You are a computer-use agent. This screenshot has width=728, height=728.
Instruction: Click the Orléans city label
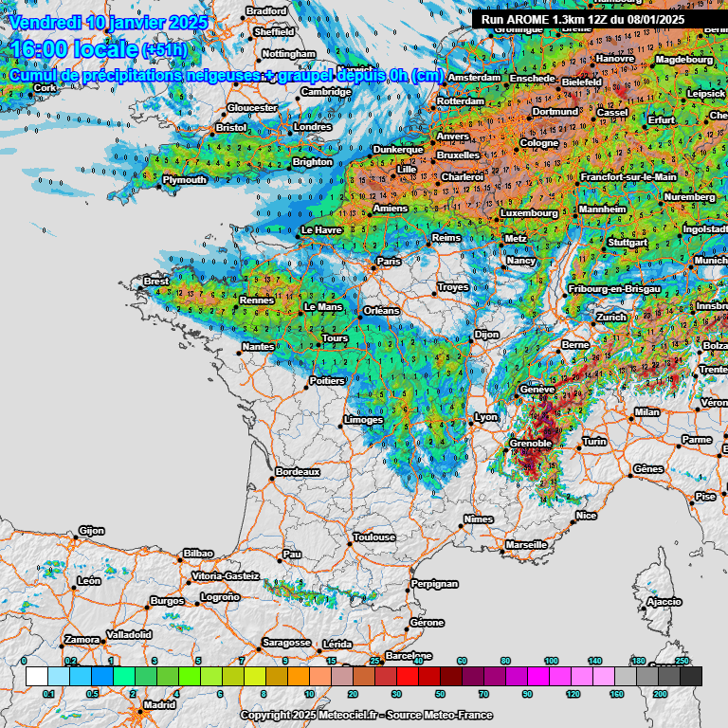click(381, 311)
